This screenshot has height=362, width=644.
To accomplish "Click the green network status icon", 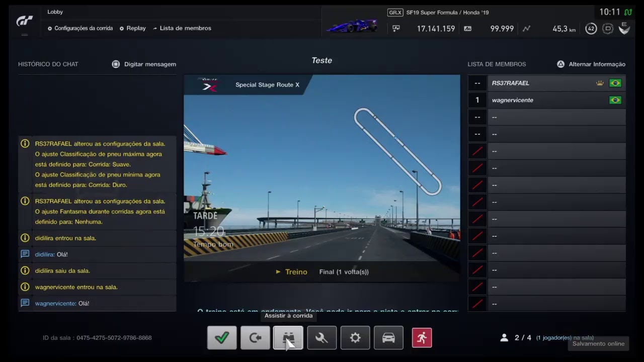I will click(628, 12).
